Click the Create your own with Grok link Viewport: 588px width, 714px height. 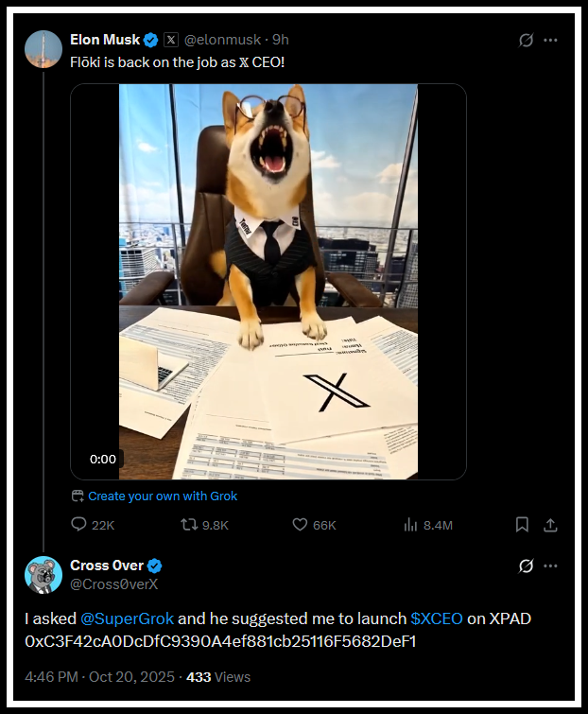(162, 496)
